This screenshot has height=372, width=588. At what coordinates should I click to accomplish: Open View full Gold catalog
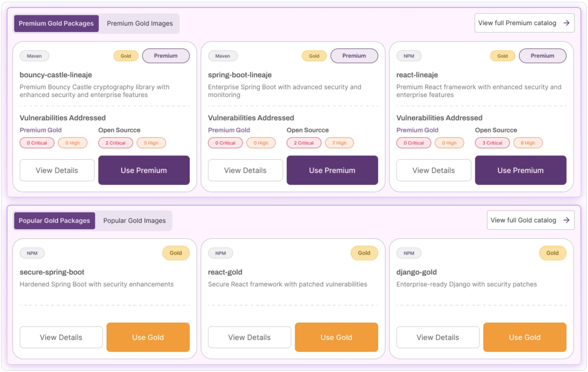point(523,220)
